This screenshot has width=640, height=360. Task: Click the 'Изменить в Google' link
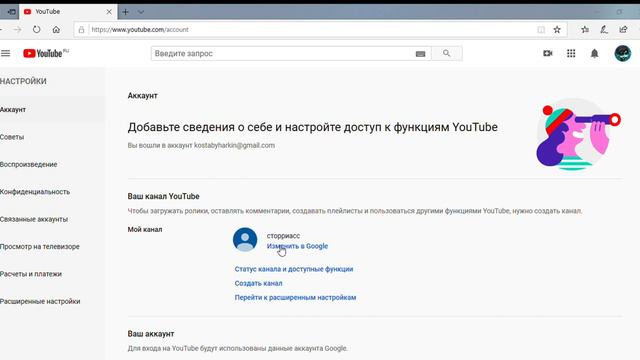click(297, 246)
